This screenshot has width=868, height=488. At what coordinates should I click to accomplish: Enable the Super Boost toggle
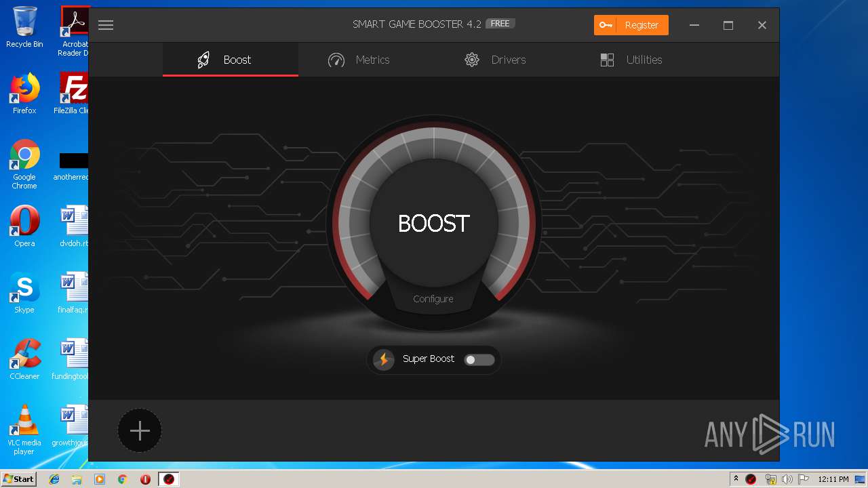[479, 360]
